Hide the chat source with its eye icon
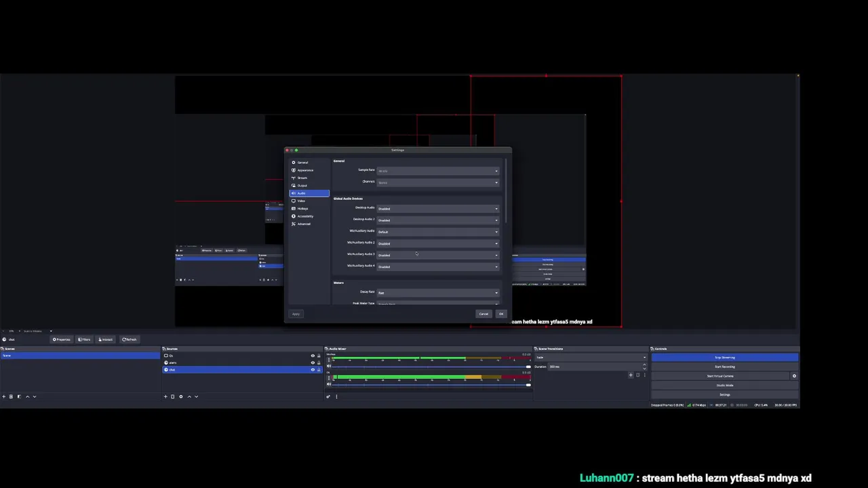 [313, 370]
